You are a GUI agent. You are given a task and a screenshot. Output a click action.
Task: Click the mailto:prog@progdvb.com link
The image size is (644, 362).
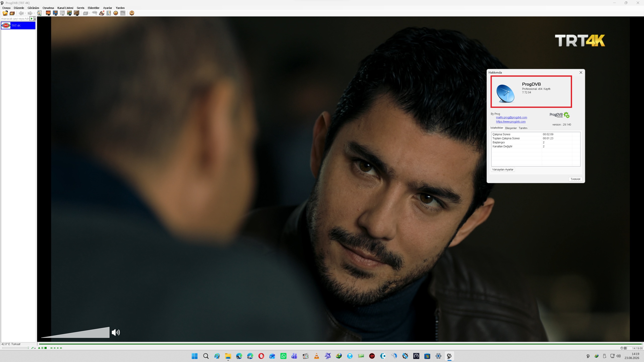[x=511, y=117]
